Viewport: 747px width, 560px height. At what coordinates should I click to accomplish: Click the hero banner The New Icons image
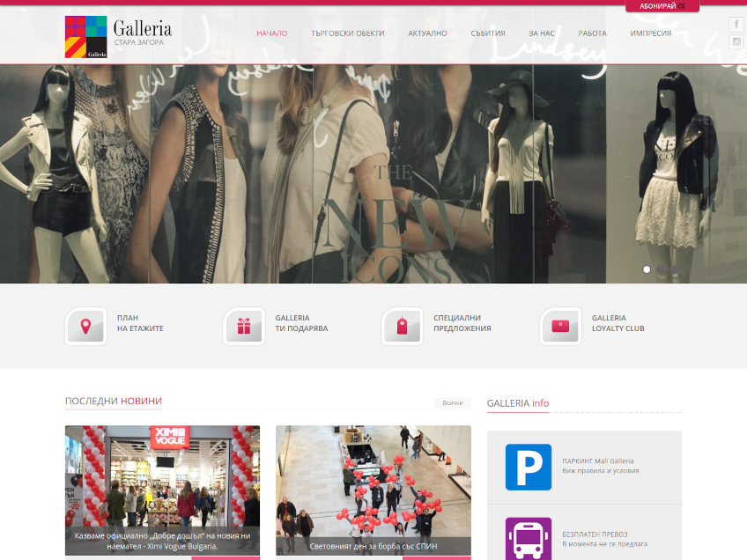click(x=373, y=173)
